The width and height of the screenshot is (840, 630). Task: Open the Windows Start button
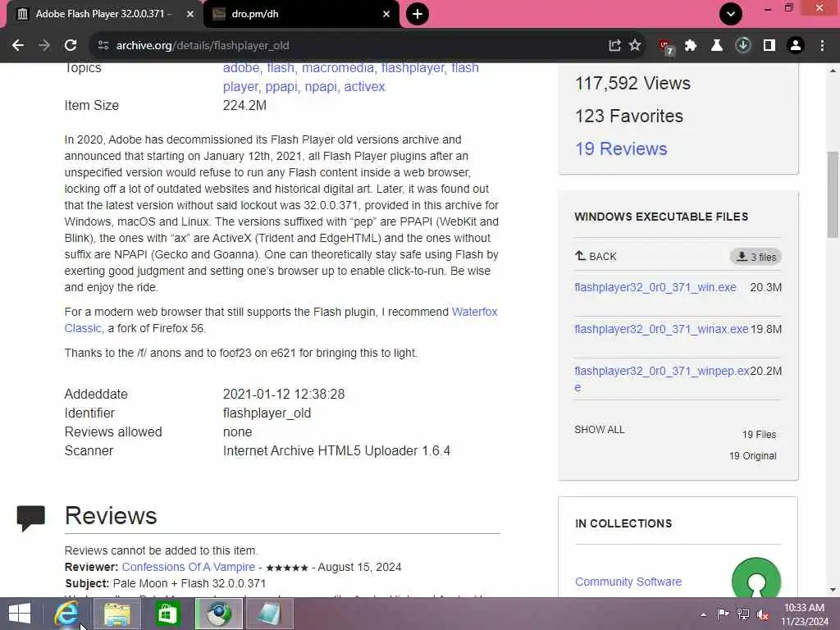pyautogui.click(x=20, y=614)
